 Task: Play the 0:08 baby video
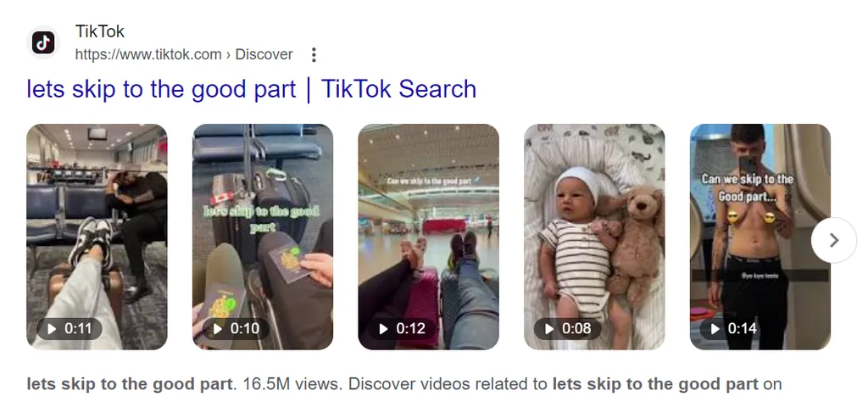click(569, 329)
